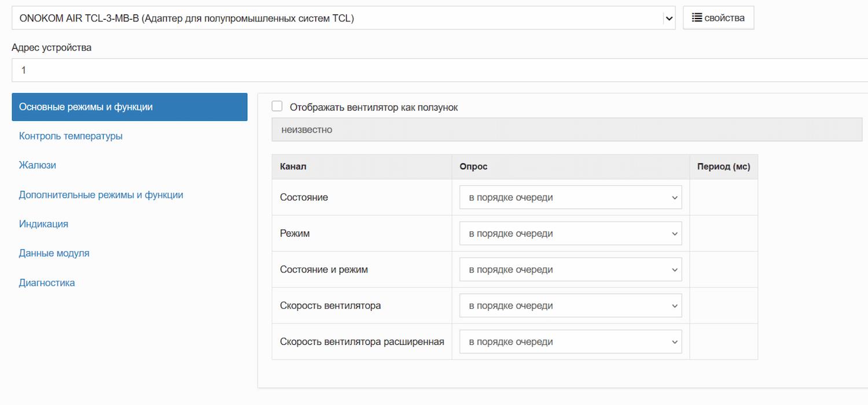Select the Основные режимы и функции tab
Image resolution: width=868 pixels, height=405 pixels.
click(129, 107)
